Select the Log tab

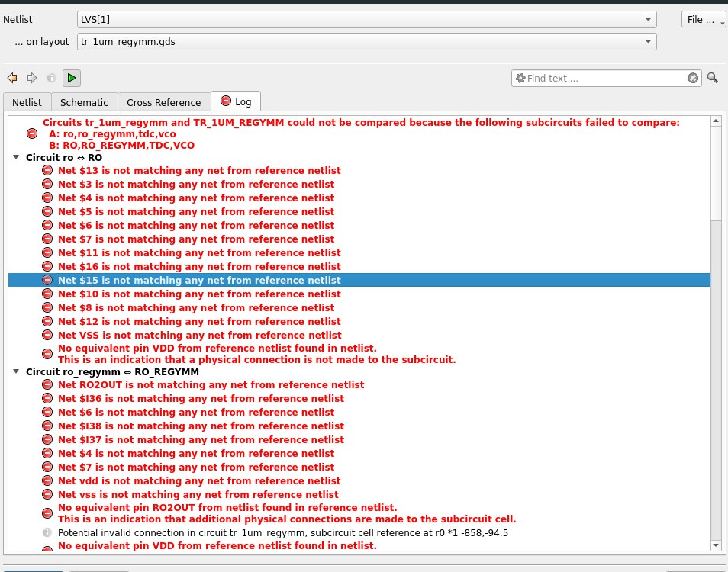point(236,101)
